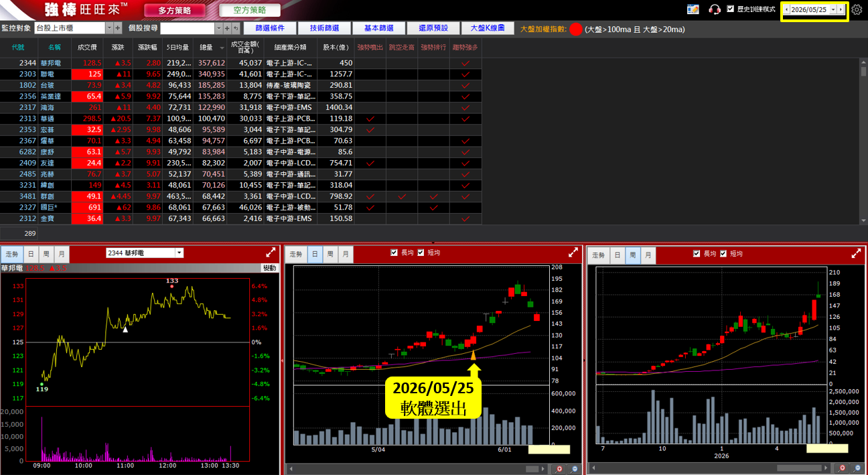Step date forward with right arrow
This screenshot has width=868, height=475.
click(x=841, y=10)
